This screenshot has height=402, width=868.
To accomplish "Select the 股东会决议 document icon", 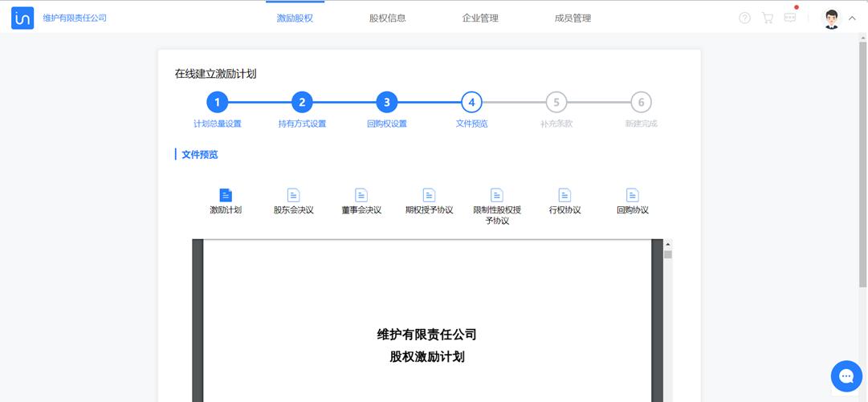I will pos(293,195).
